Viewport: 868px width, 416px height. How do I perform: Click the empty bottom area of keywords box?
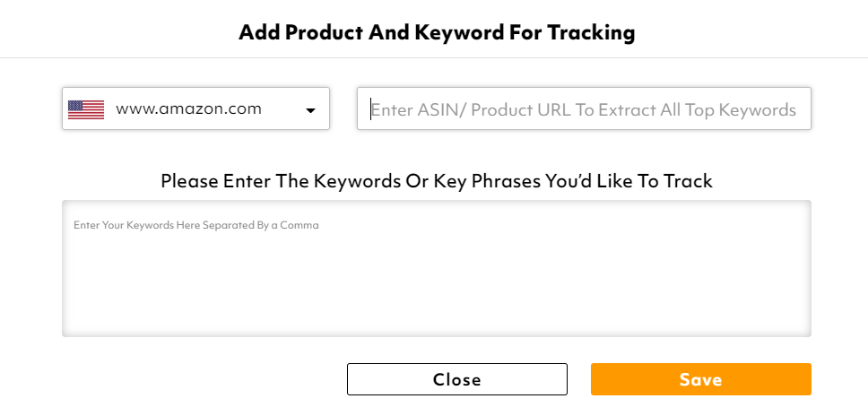point(436,314)
